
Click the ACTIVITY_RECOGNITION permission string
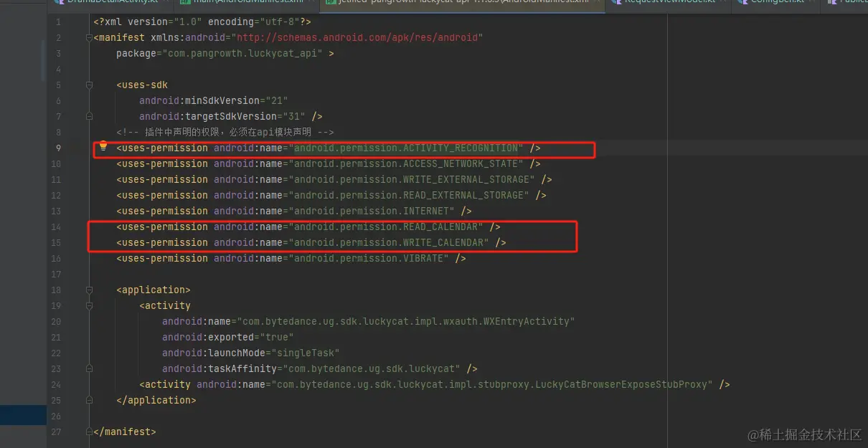pos(406,148)
